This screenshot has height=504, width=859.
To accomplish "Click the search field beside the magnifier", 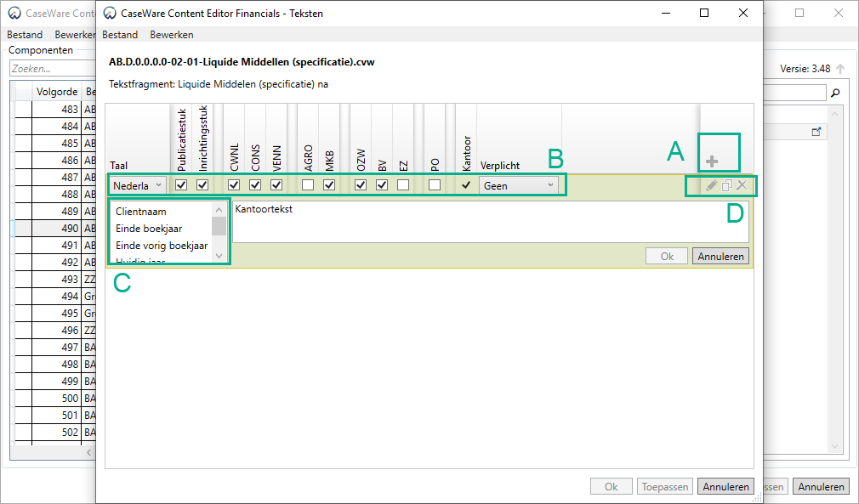I will tap(794, 93).
